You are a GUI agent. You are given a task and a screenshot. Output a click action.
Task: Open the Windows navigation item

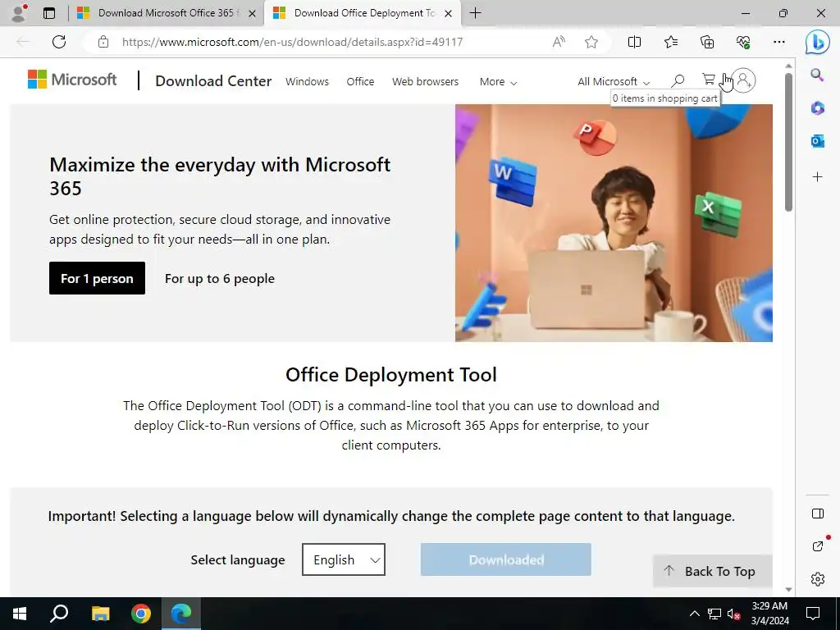point(307,82)
